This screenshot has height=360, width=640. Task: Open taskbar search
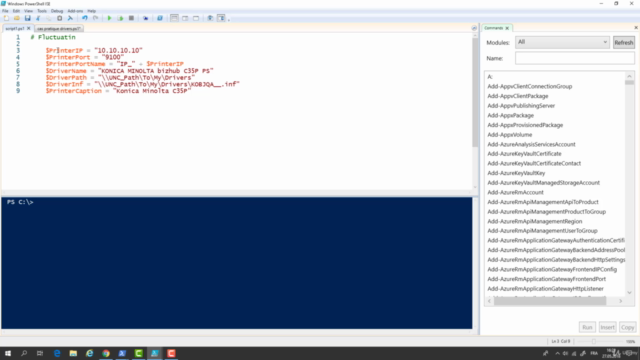point(24,353)
